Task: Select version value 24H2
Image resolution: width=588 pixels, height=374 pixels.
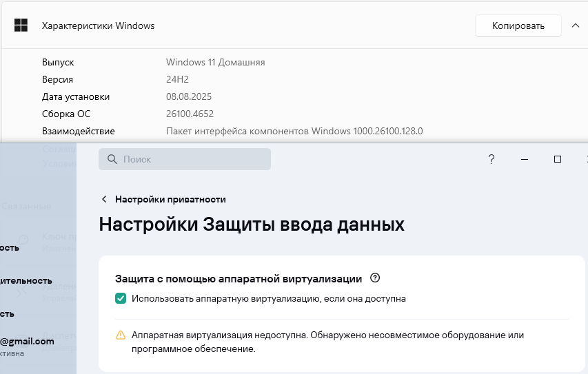Action: (177, 79)
